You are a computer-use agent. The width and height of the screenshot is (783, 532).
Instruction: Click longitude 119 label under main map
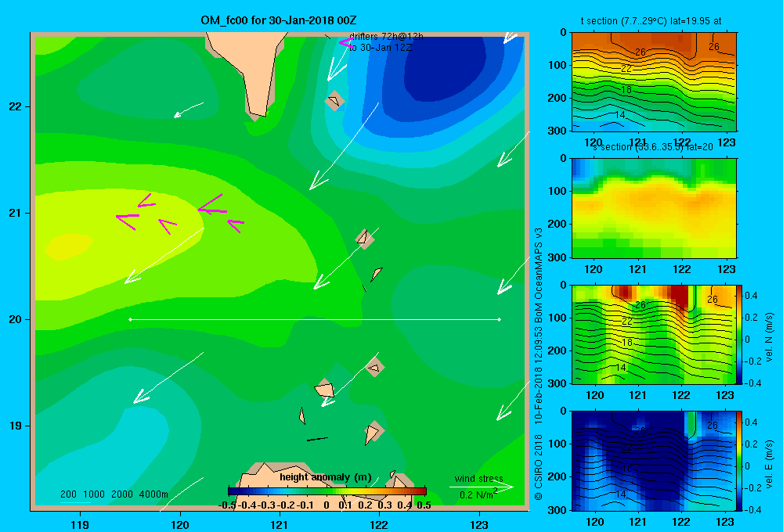click(80, 524)
